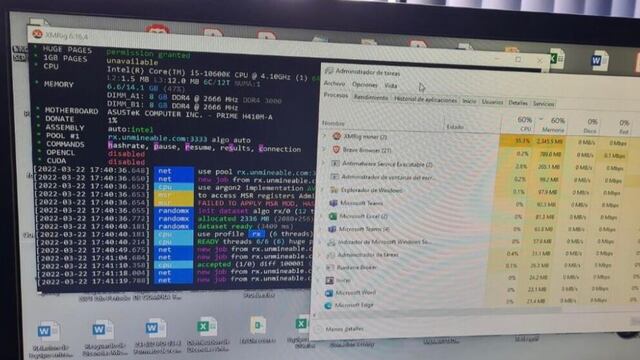This screenshot has height=360, width=640.
Task: Click the Administrador de tareas title icon
Action: pos(329,71)
